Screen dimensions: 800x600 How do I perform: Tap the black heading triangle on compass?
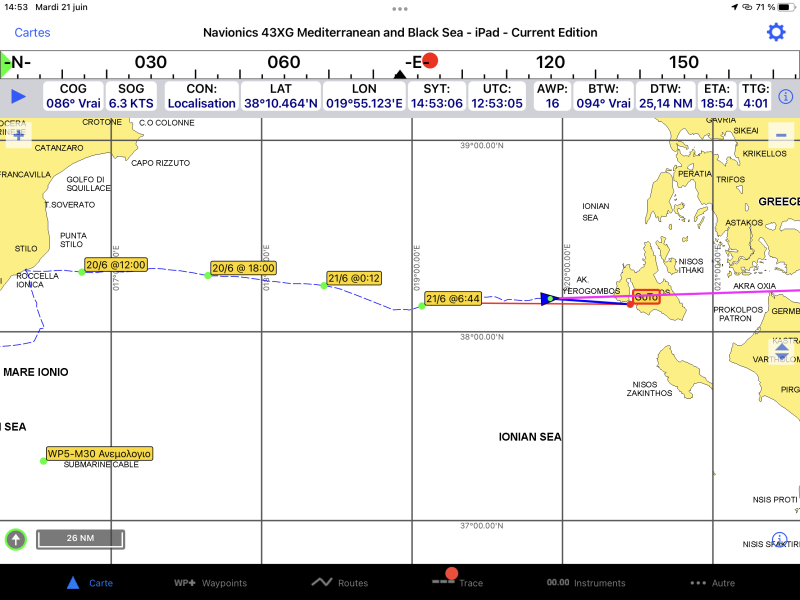coord(400,75)
